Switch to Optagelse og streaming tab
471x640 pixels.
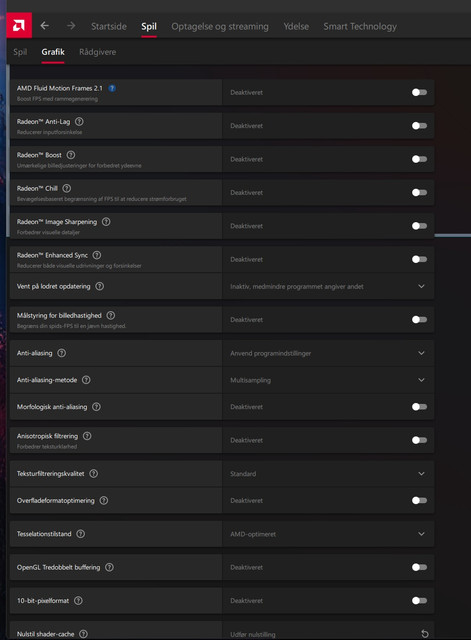tap(220, 27)
